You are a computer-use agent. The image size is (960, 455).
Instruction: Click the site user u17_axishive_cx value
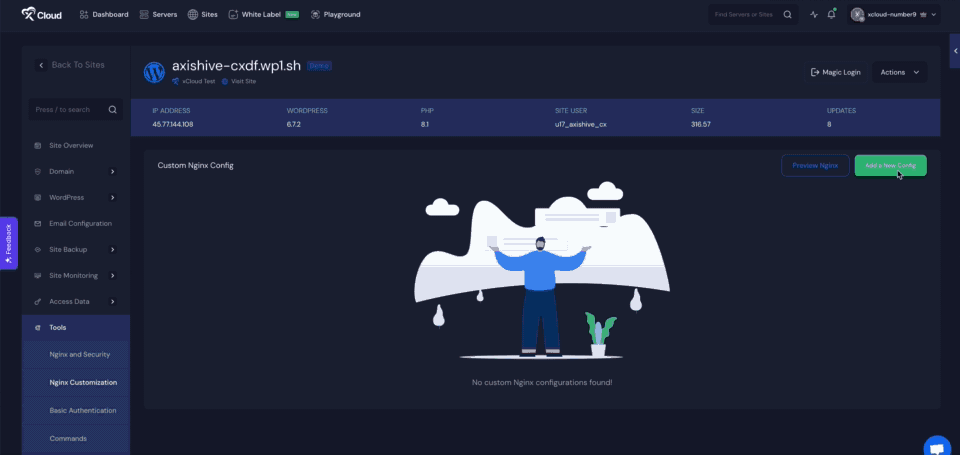(580, 124)
